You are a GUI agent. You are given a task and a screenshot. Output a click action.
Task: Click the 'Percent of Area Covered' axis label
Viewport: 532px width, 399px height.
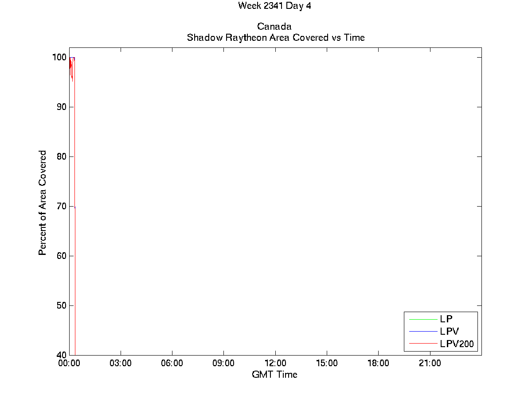[43, 203]
